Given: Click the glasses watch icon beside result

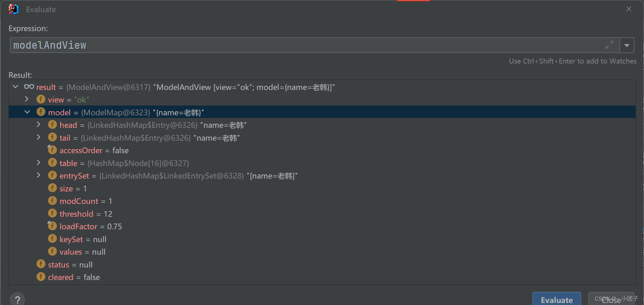Looking at the screenshot, I should (29, 87).
